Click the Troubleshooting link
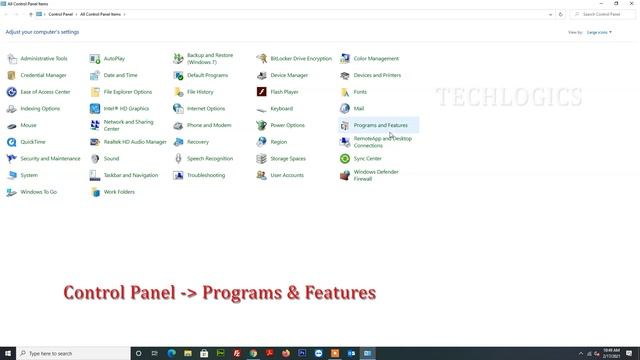 (x=206, y=176)
